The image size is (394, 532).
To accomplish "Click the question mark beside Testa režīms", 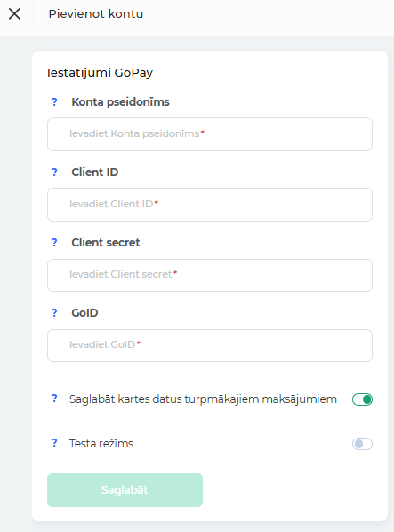I will coord(54,443).
